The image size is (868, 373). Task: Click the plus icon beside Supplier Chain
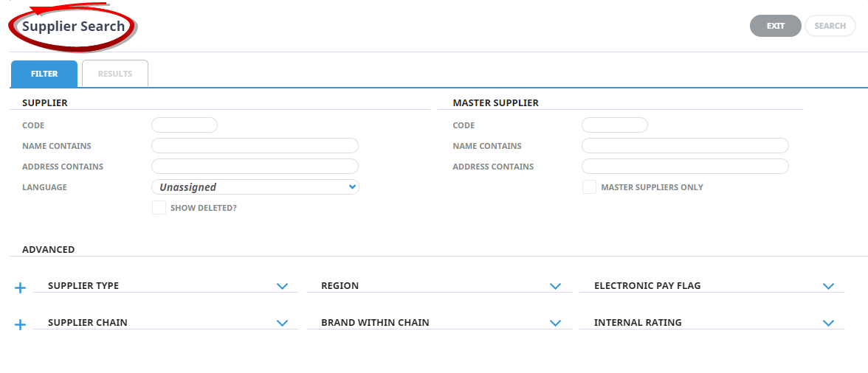[x=21, y=324]
